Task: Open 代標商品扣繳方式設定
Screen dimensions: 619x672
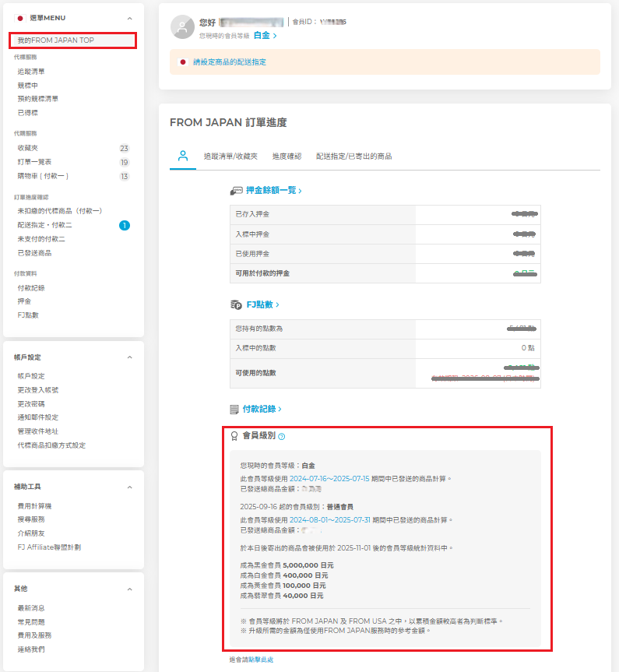Action: pyautogui.click(x=51, y=445)
